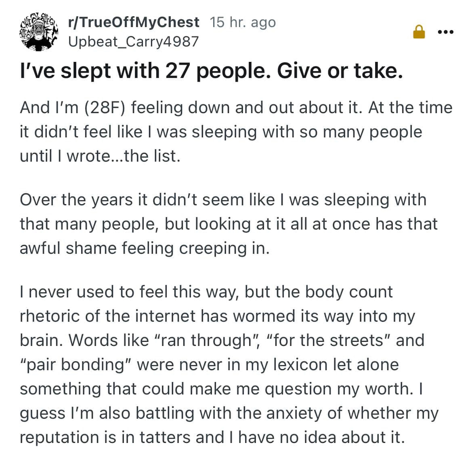Click the first paragraph starting And I'm (28F)
The height and width of the screenshot is (464, 476).
pos(235,132)
